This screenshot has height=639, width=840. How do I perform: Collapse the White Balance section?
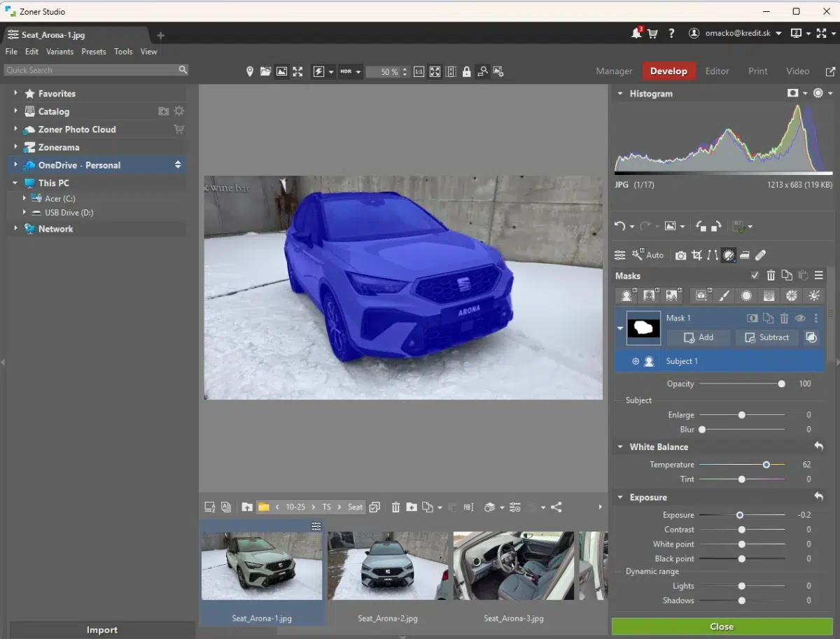click(x=619, y=447)
